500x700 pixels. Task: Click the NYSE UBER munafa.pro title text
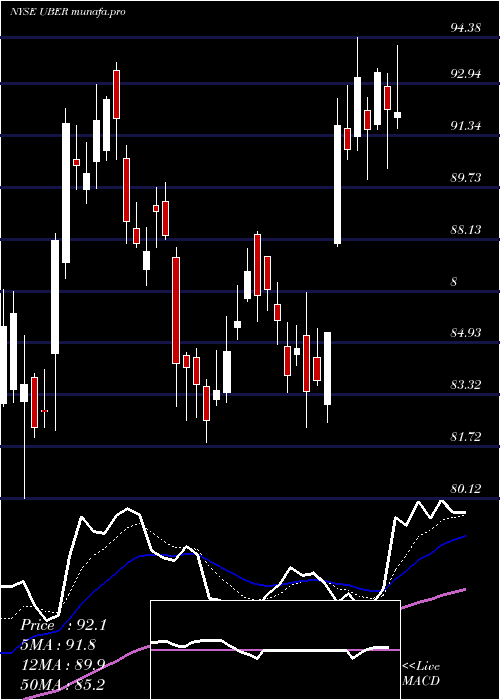click(67, 12)
